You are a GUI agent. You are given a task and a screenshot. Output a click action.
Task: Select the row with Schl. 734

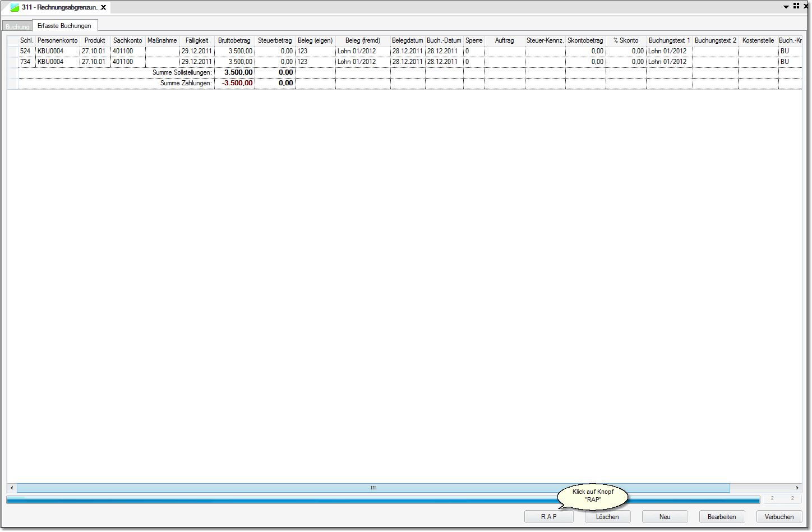coord(25,62)
